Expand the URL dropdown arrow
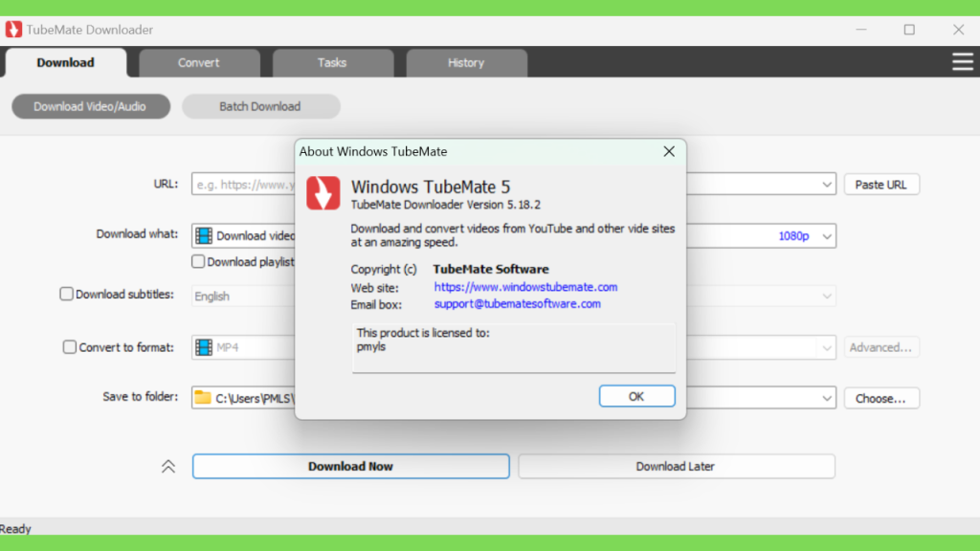Viewport: 980px width, 551px height. [x=827, y=185]
